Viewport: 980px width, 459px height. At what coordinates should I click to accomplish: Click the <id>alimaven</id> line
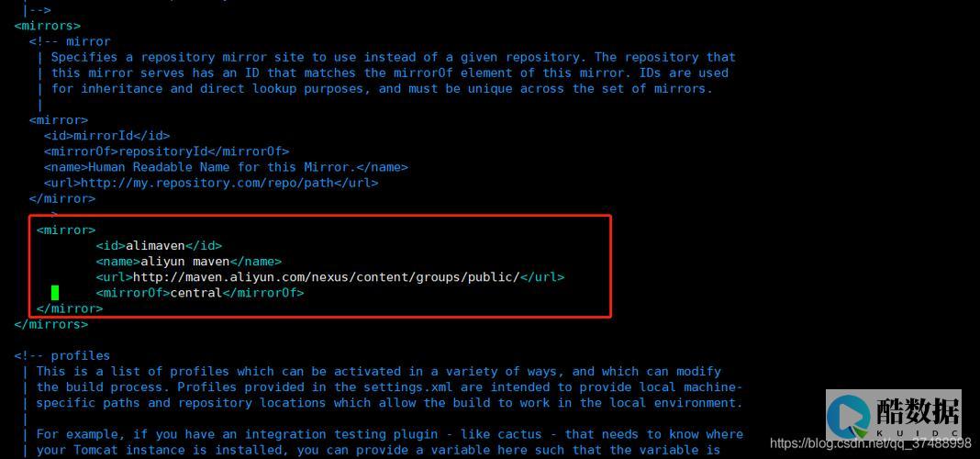click(159, 245)
